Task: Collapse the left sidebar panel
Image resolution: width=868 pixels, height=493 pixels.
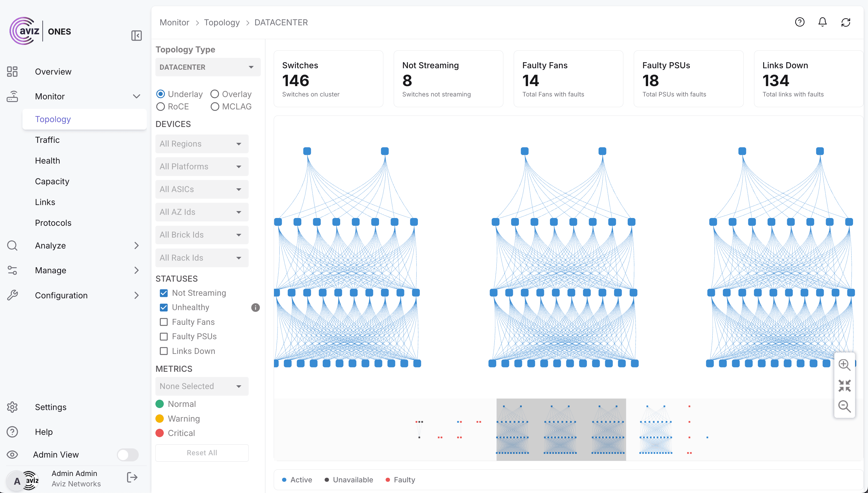Action: 136,35
